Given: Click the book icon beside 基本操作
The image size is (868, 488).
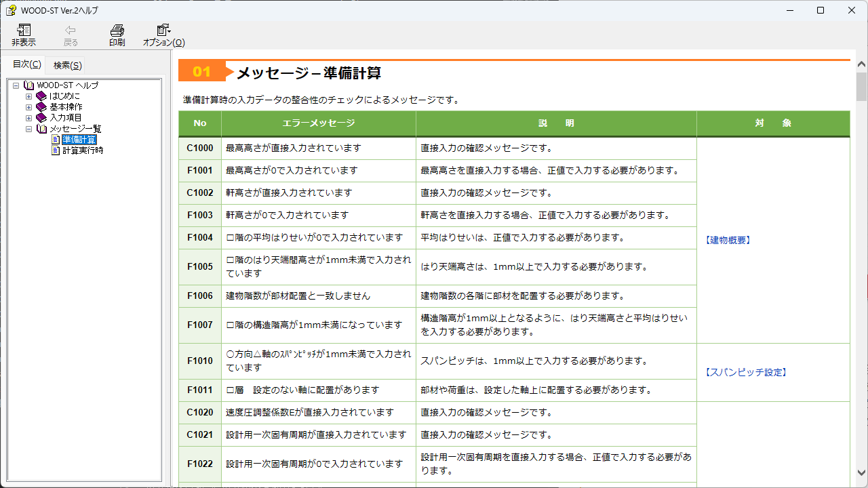Looking at the screenshot, I should [41, 107].
